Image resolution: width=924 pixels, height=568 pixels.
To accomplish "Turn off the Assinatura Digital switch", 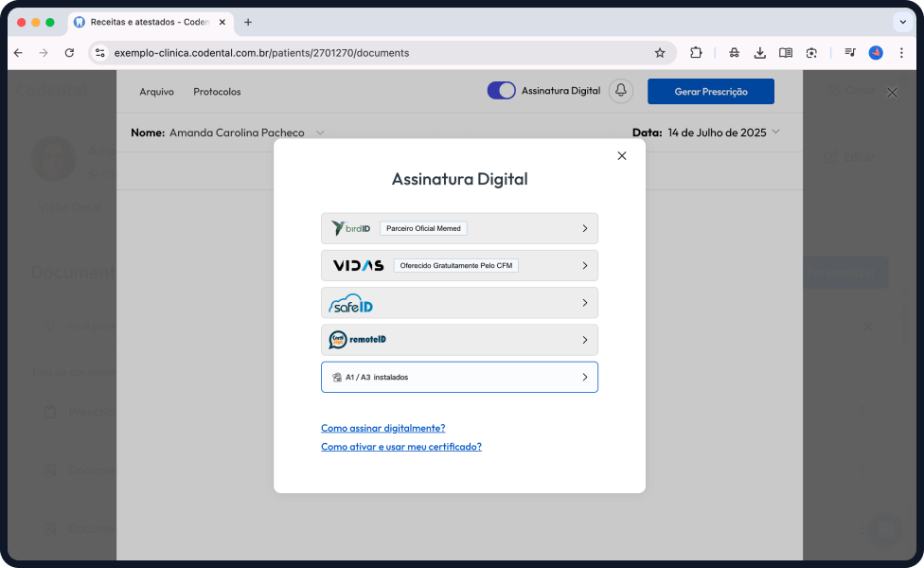I will point(502,91).
